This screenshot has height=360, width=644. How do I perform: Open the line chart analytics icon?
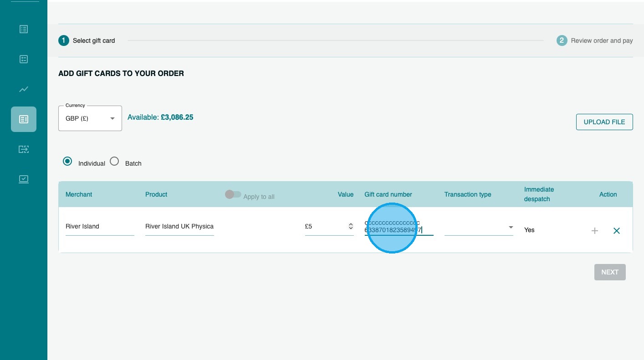24,89
